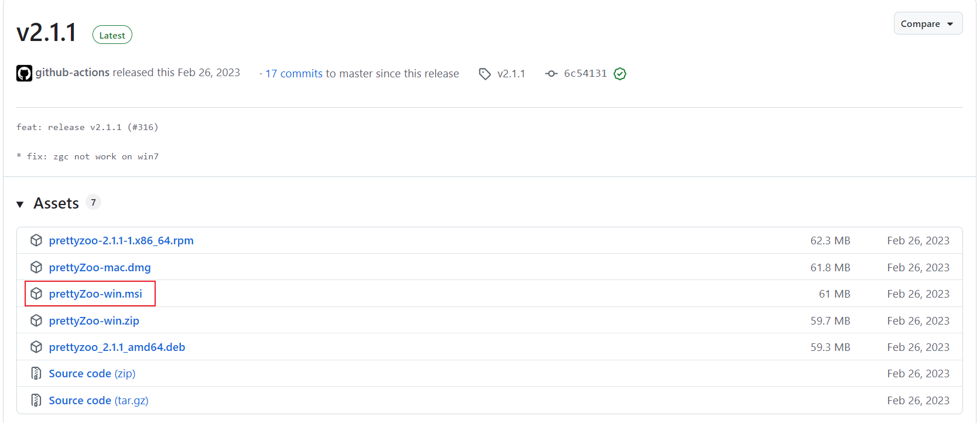
Task: Click the package icon for prettyZoo-win.zip
Action: click(36, 320)
